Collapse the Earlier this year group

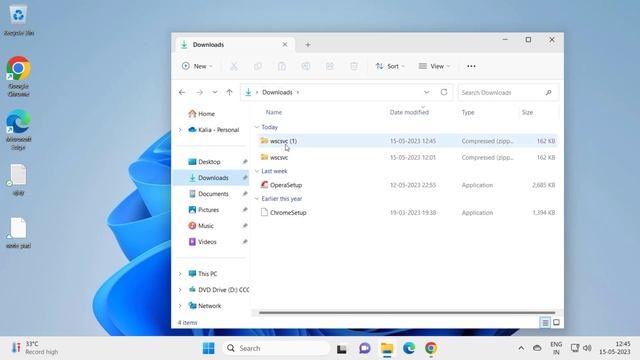tap(257, 199)
